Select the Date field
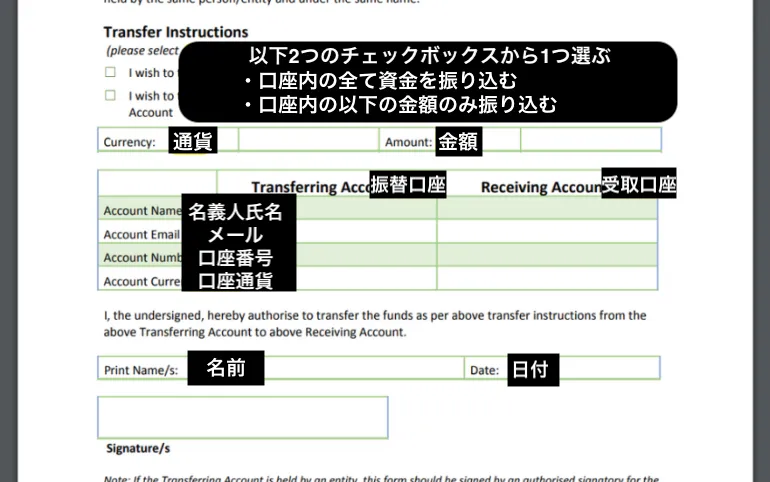This screenshot has height=482, width=770. (562, 368)
